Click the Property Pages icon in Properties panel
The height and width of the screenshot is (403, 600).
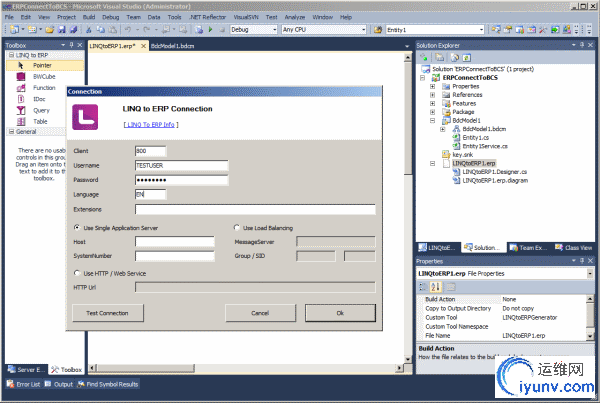pyautogui.click(x=451, y=287)
